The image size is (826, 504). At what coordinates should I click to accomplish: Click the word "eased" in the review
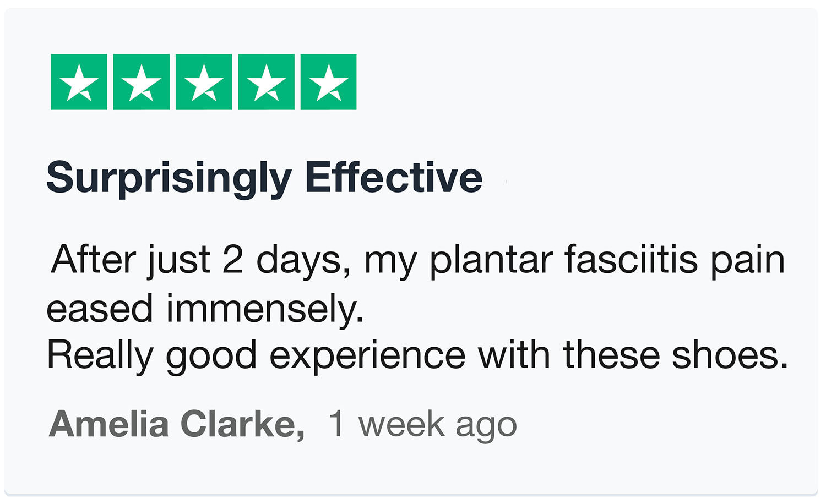[100, 309]
